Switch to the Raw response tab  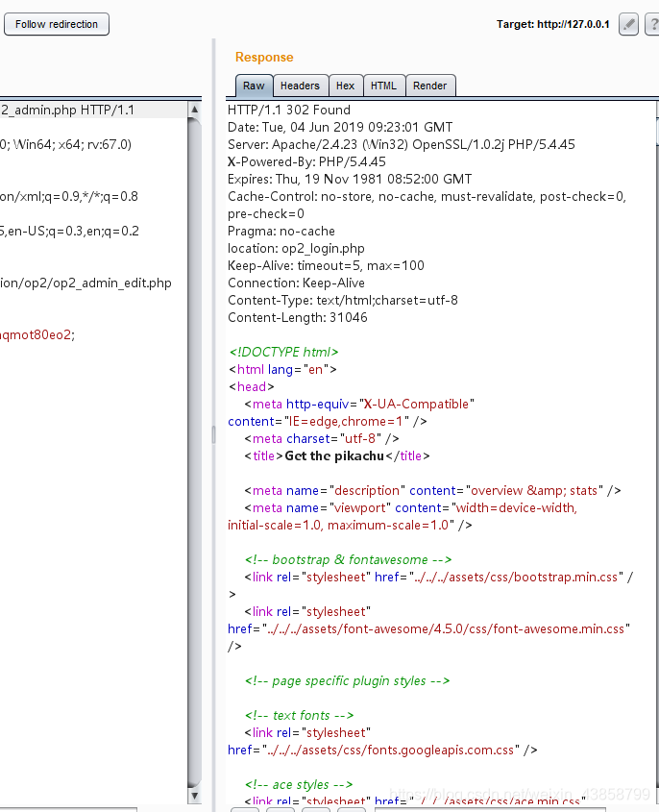(254, 86)
